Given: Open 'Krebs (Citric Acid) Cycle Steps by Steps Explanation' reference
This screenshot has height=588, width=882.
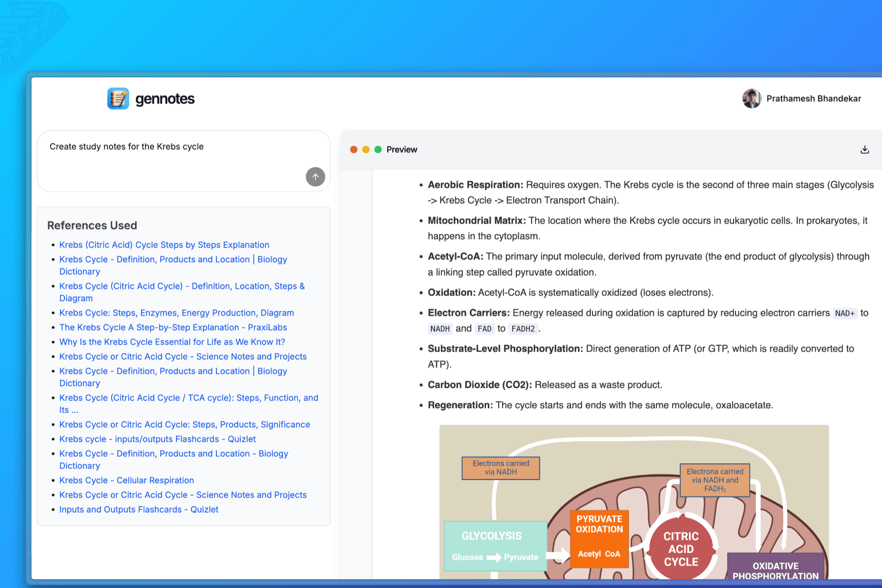Looking at the screenshot, I should click(x=164, y=245).
